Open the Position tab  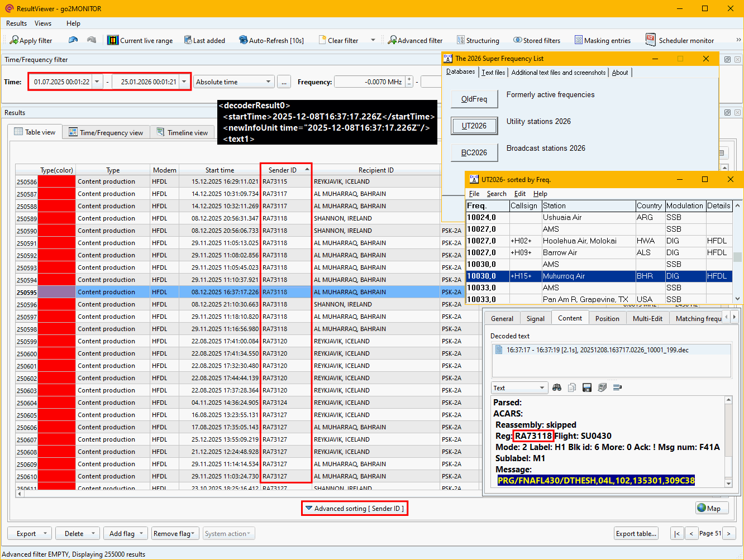pos(607,318)
